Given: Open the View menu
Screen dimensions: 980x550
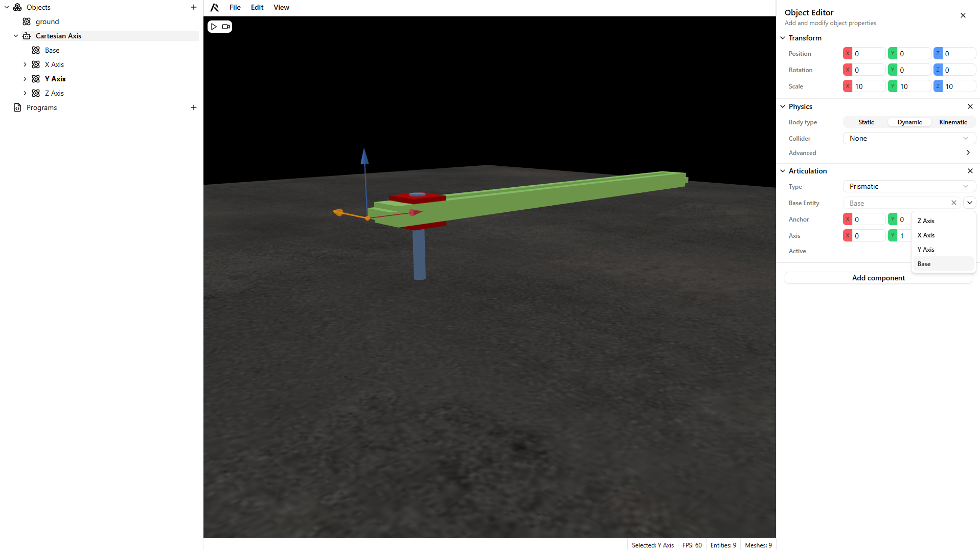Looking at the screenshot, I should (281, 7).
